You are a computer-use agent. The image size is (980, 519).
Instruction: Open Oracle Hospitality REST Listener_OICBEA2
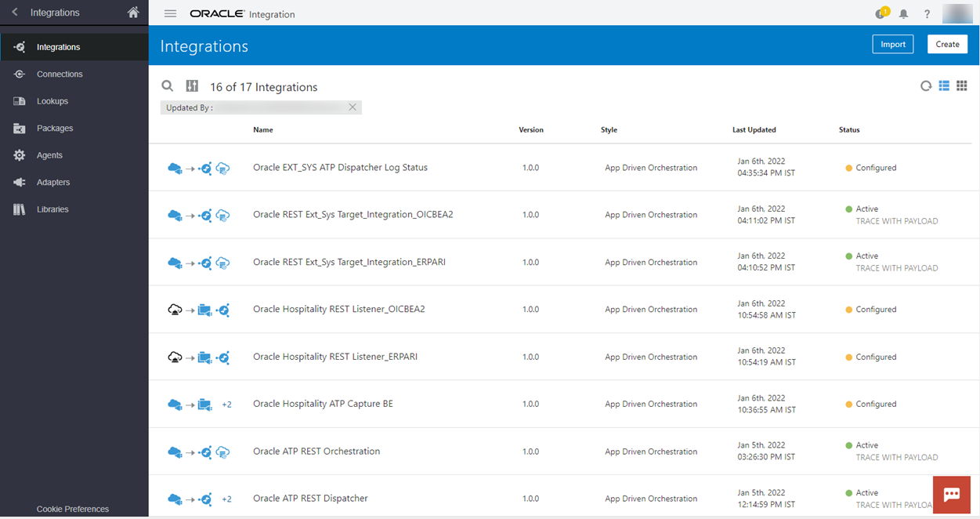[x=338, y=309]
